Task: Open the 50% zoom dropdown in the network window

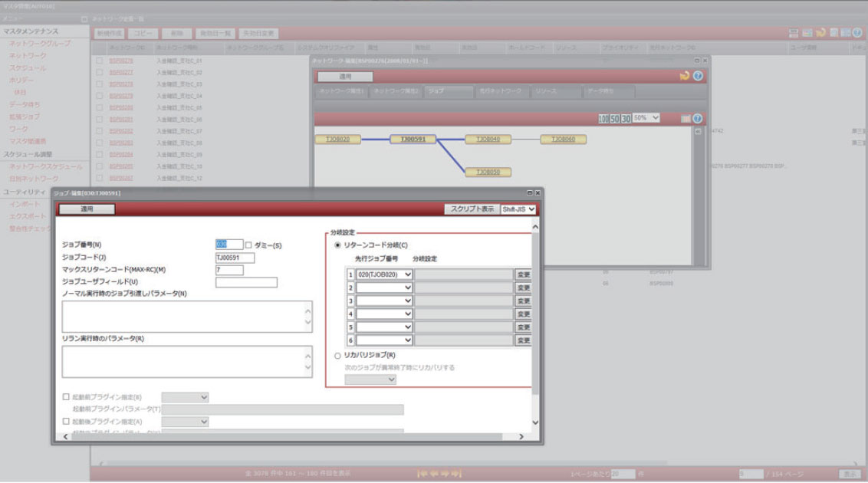Action: tap(646, 118)
